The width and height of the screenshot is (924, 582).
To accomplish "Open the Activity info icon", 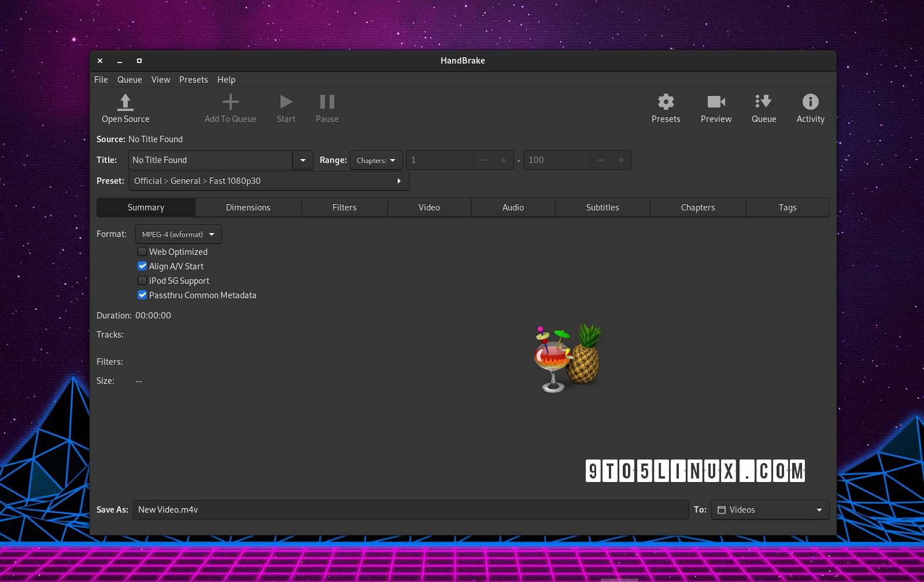I will pos(810,102).
